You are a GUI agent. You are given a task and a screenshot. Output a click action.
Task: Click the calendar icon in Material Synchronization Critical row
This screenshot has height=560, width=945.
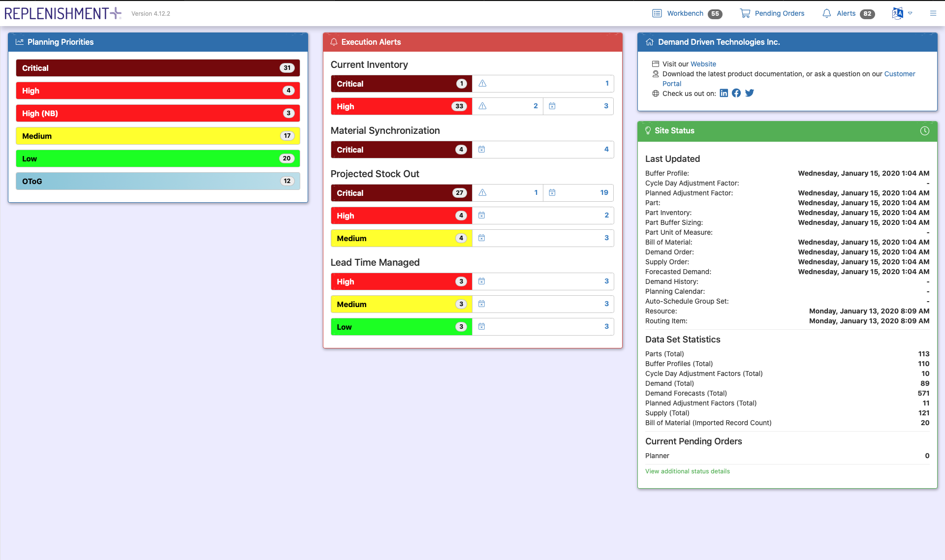pos(482,150)
